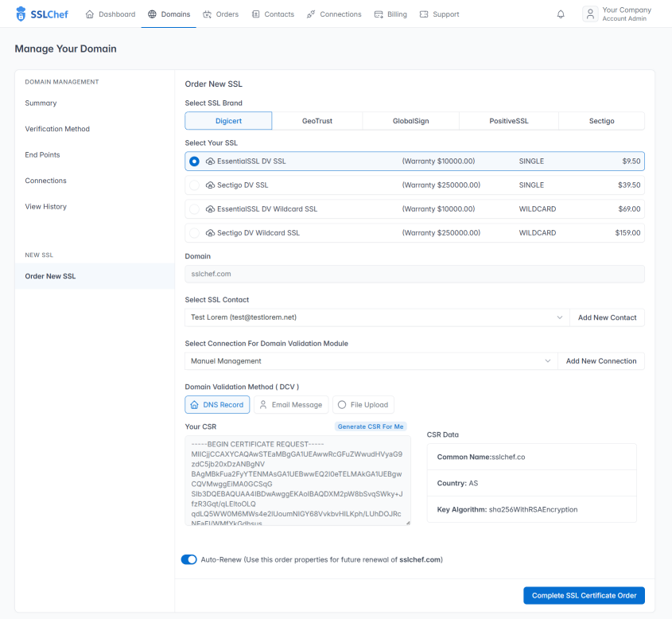The image size is (672, 619).
Task: Click the $9.50 price text
Action: coord(631,162)
